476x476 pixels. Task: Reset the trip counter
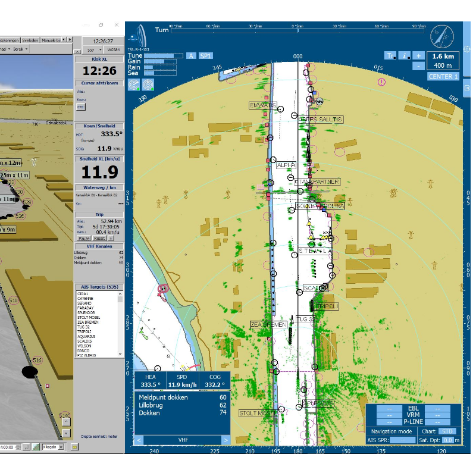pos(99,239)
